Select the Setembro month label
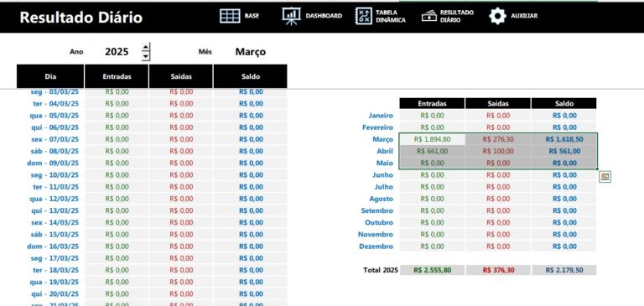 [x=377, y=210]
